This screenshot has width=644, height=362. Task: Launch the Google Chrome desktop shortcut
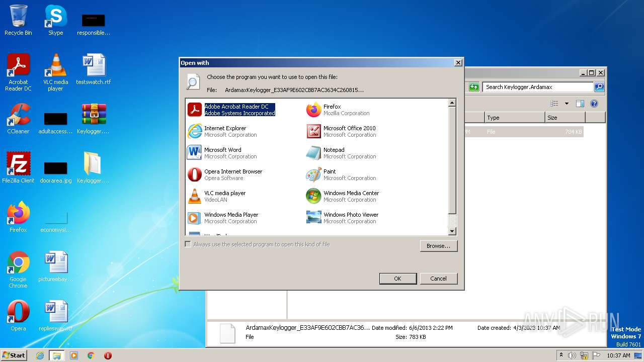pyautogui.click(x=18, y=269)
